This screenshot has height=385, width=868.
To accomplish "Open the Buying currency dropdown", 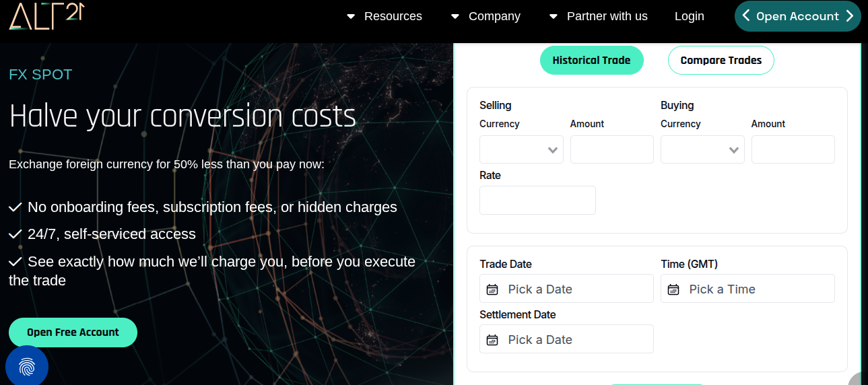I will (702, 149).
